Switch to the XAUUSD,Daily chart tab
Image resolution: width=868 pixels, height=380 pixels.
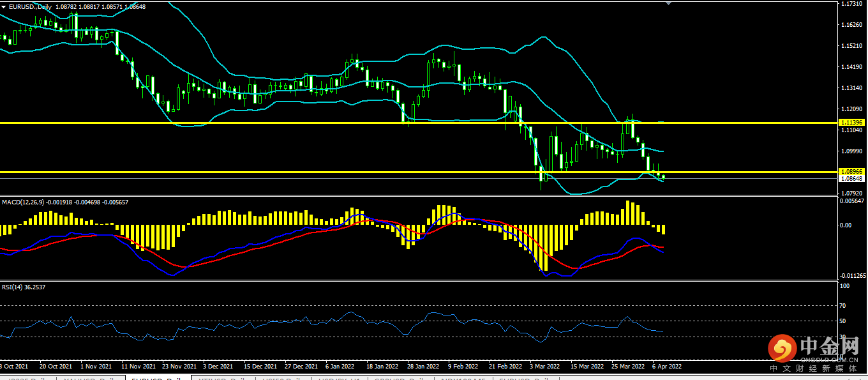[90, 377]
